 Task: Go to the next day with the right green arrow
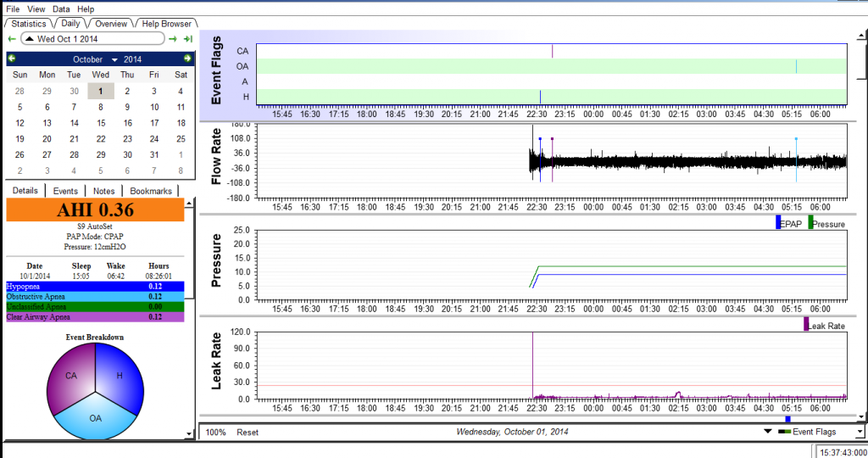tap(173, 39)
